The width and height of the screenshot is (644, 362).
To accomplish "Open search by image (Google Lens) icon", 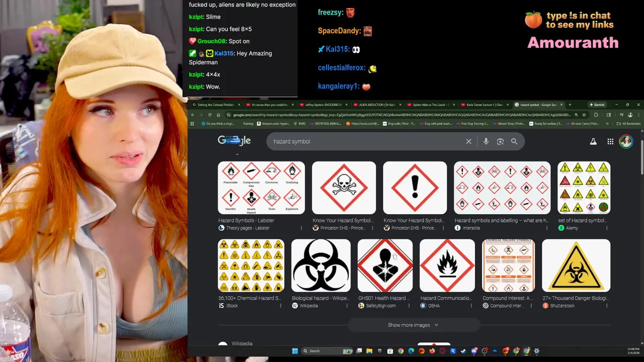I will (500, 141).
